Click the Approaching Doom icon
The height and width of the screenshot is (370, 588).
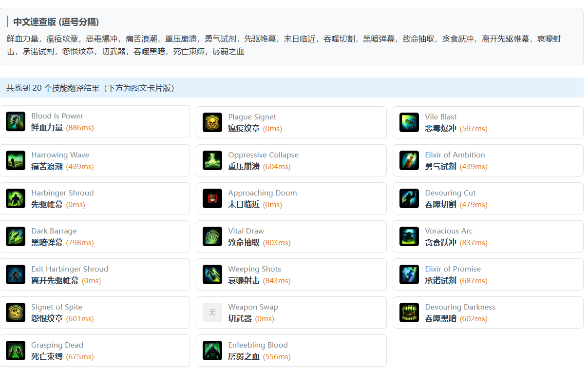click(212, 198)
